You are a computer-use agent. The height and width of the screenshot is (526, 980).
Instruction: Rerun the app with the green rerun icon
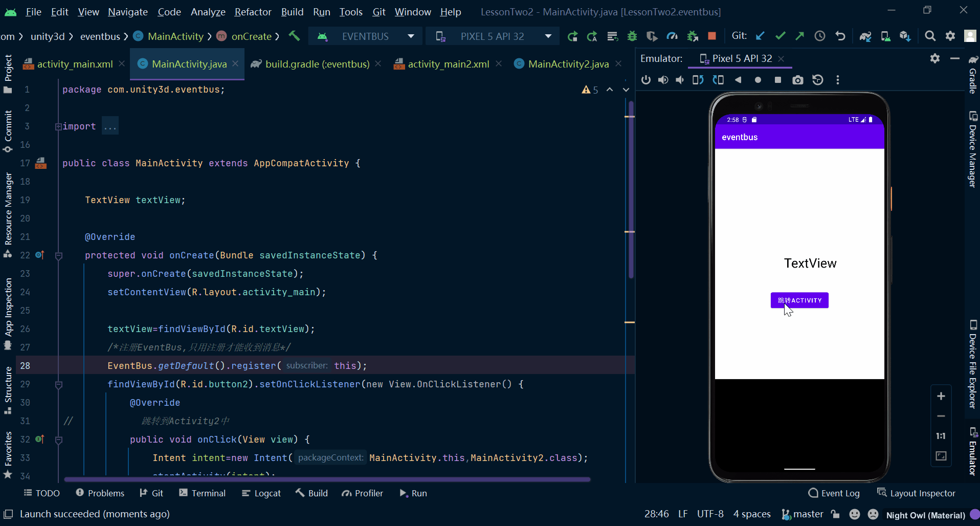572,36
